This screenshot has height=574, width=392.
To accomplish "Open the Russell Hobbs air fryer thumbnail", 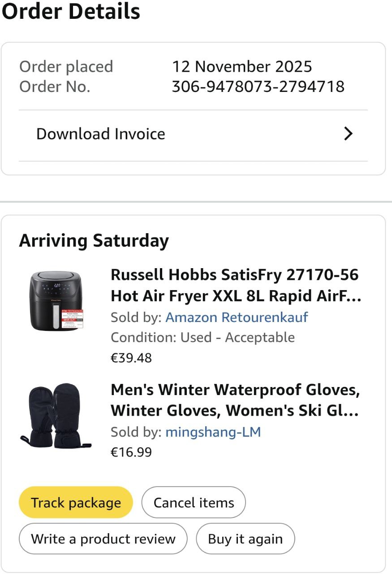I will coord(56,301).
